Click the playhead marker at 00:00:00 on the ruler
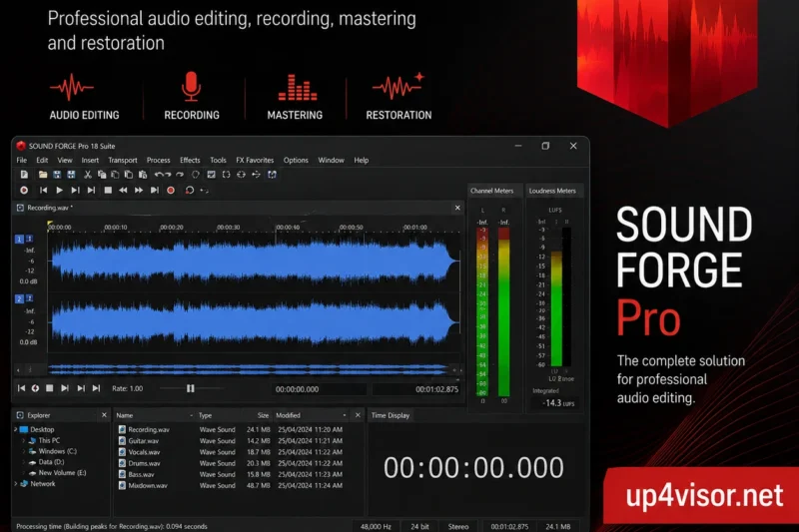The height and width of the screenshot is (532, 799). (x=50, y=224)
